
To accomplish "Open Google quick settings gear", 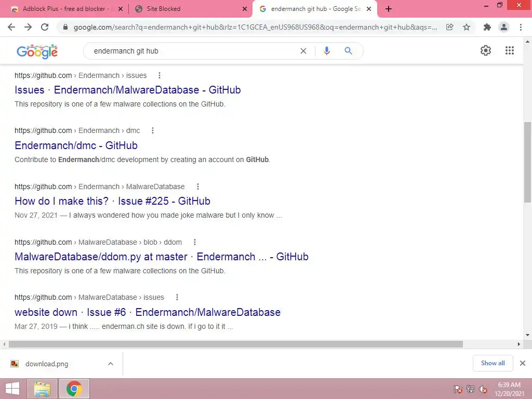I will point(486,50).
